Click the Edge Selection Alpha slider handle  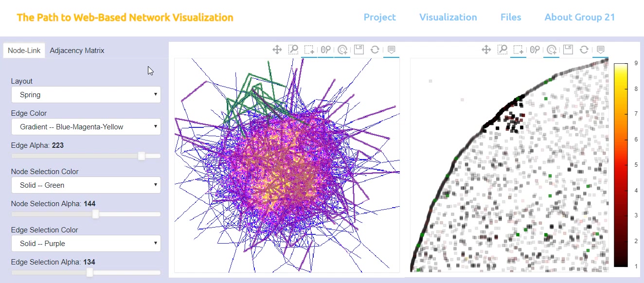coord(90,273)
